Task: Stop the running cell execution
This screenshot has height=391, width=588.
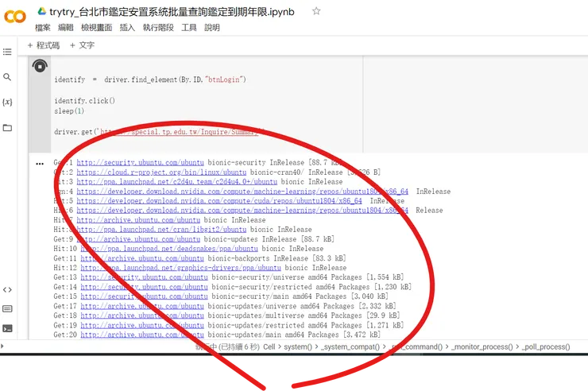Action: (40, 66)
